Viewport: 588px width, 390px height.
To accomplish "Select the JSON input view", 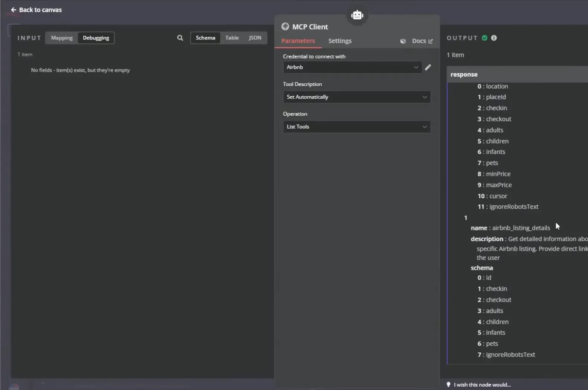I will point(255,38).
